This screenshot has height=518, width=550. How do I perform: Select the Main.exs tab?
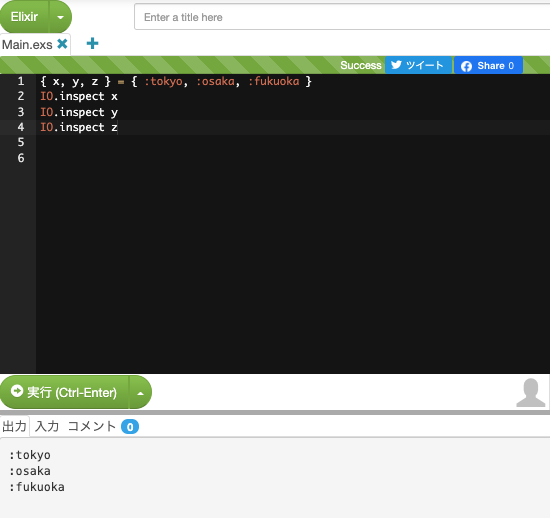(x=27, y=45)
